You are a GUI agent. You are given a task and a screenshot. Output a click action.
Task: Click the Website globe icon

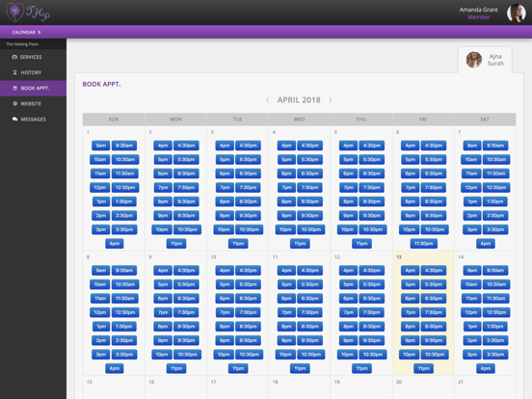[x=14, y=103]
